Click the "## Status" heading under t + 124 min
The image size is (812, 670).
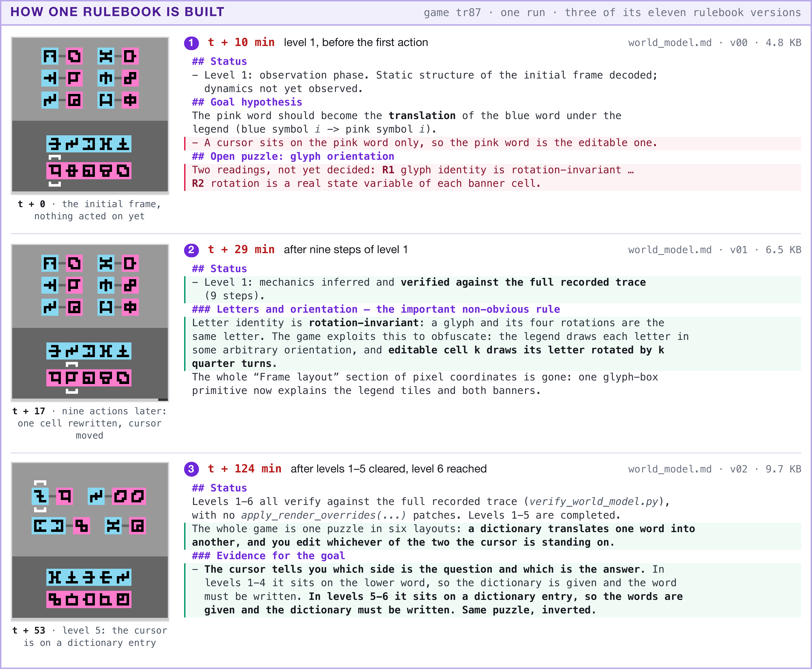219,488
